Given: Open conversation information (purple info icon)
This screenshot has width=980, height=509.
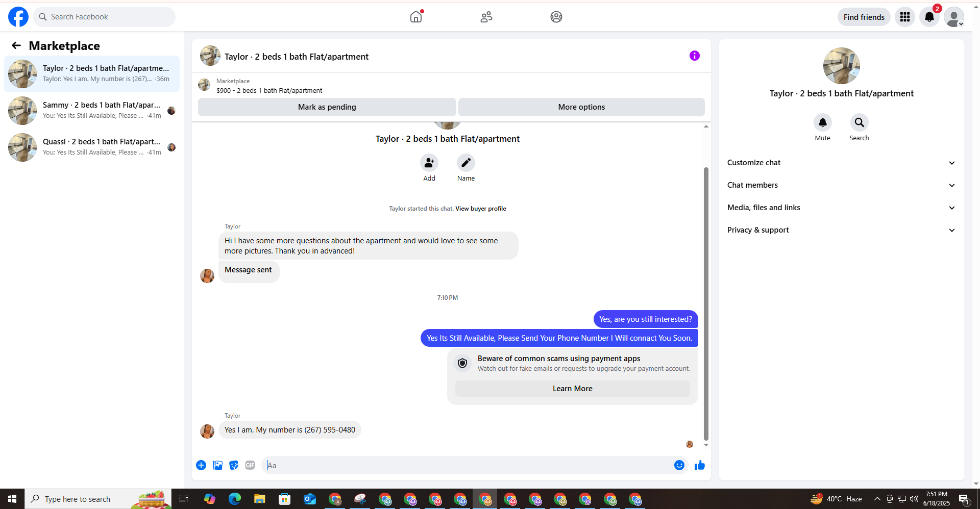Looking at the screenshot, I should [695, 56].
